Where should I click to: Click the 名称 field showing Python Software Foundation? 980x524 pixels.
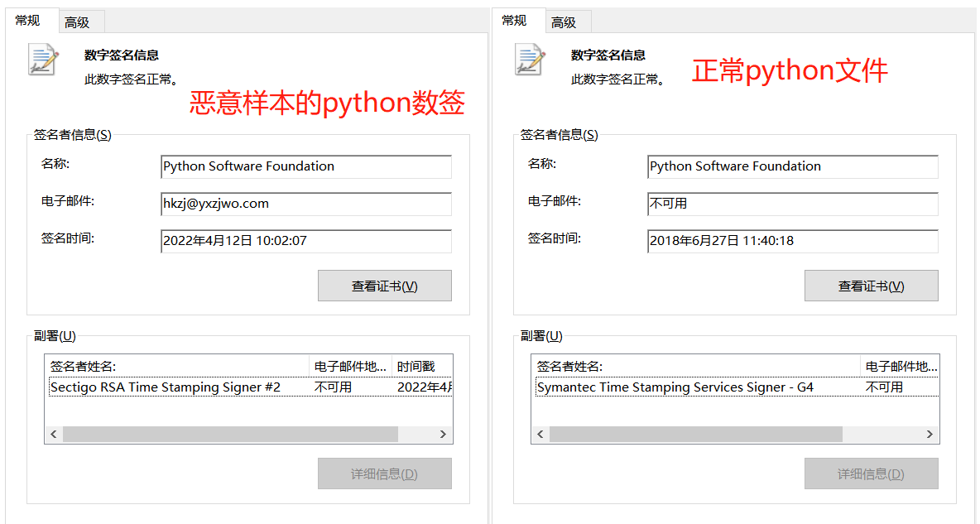tap(305, 166)
